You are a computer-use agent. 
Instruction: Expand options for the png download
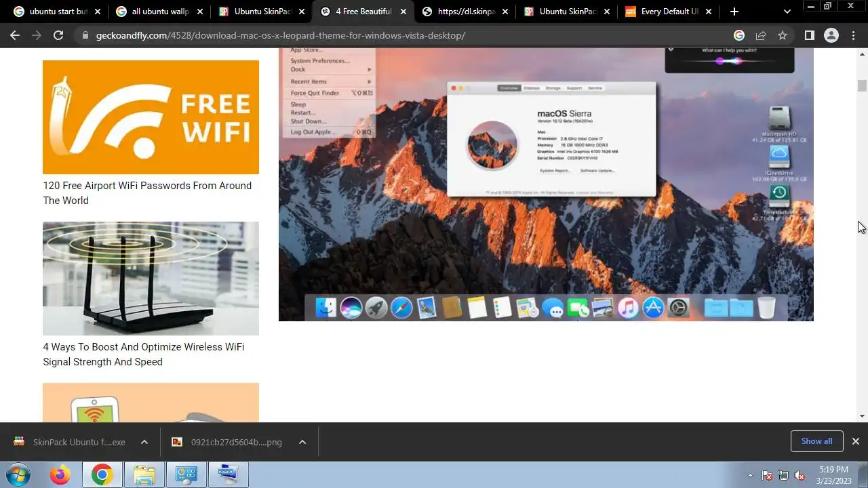(302, 442)
